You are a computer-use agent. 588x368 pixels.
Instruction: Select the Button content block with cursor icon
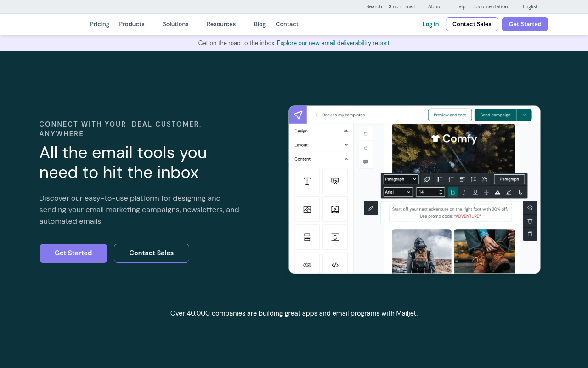pyautogui.click(x=335, y=181)
